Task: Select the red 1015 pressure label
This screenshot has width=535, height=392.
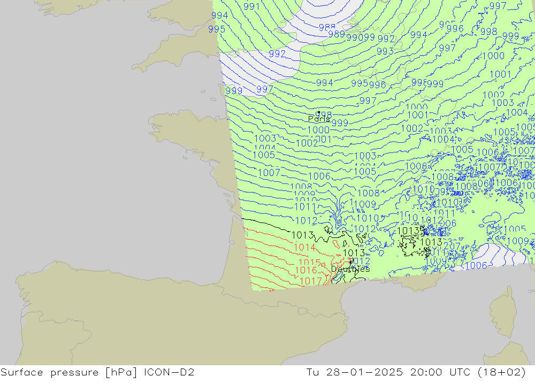Action: click(x=309, y=263)
